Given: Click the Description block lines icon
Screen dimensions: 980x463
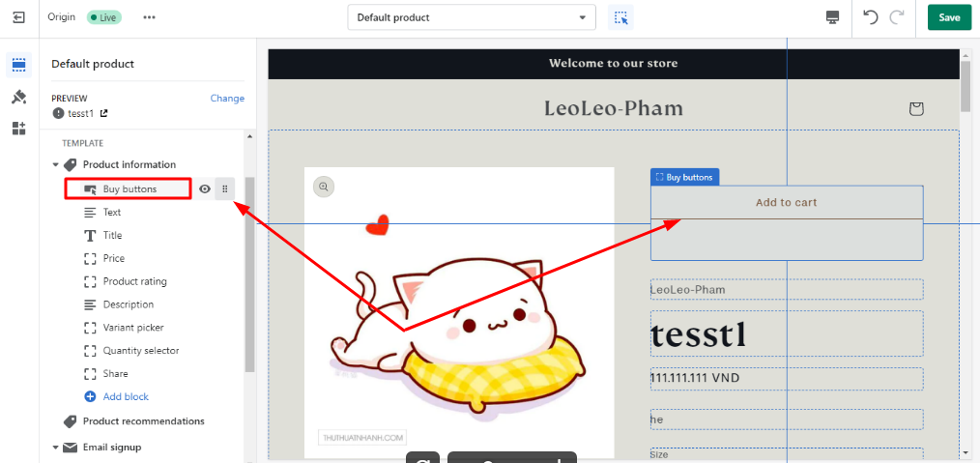Looking at the screenshot, I should [x=91, y=304].
